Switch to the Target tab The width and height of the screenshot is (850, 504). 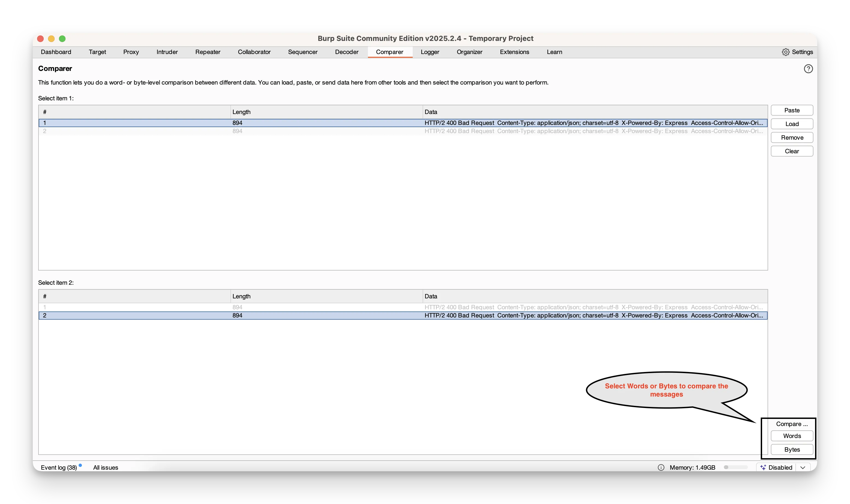97,52
